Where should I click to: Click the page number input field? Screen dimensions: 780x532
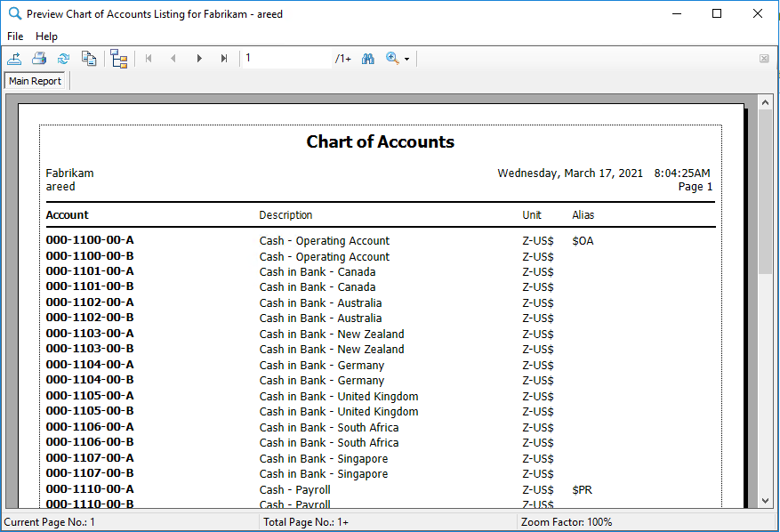[x=285, y=59]
